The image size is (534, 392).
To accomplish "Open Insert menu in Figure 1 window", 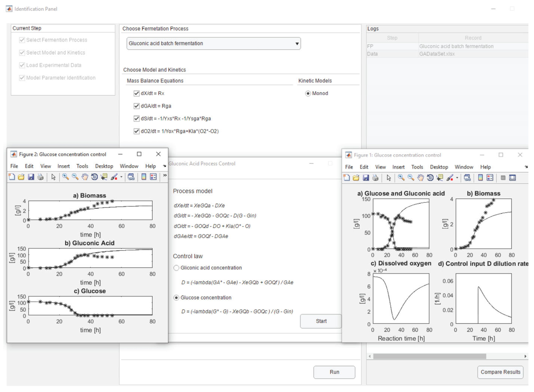I will click(x=398, y=167).
